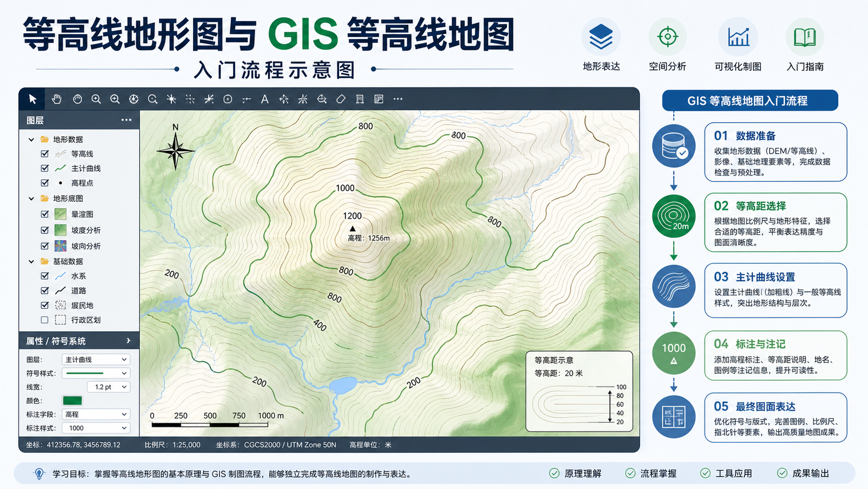Select the eraser tool in toolbar
Screen dimensions: 868x489
(341, 99)
